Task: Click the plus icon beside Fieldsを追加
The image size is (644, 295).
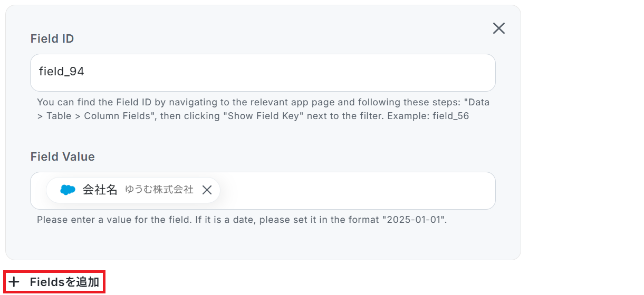Action: click(x=14, y=282)
